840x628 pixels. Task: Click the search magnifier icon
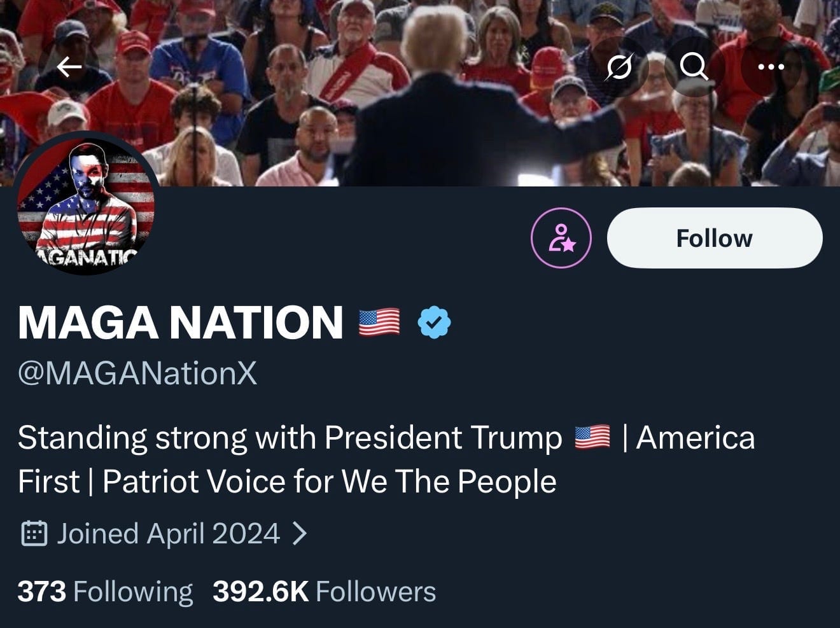[x=693, y=66]
